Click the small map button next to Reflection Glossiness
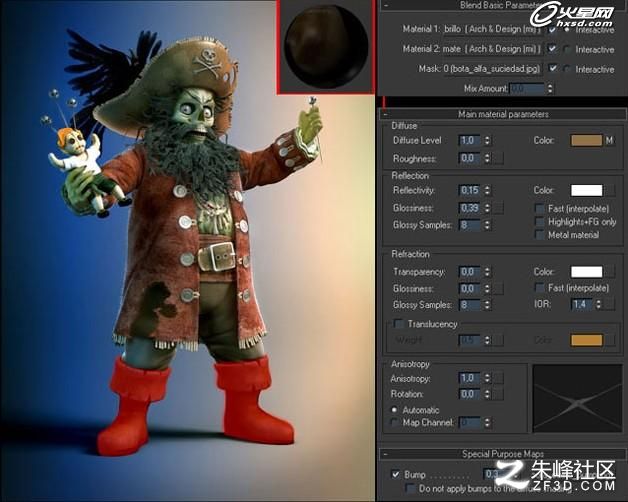The width and height of the screenshot is (628, 502). 498,208
